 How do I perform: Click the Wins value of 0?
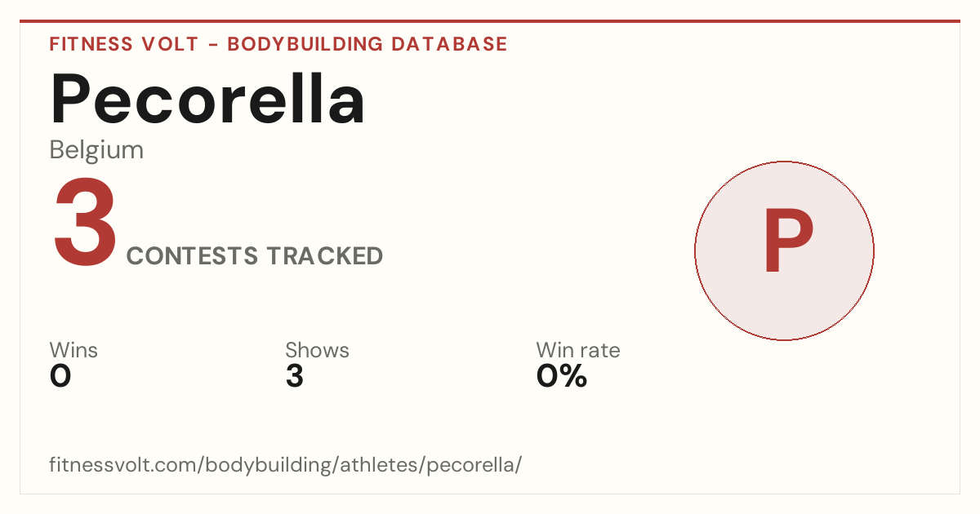[x=60, y=376]
